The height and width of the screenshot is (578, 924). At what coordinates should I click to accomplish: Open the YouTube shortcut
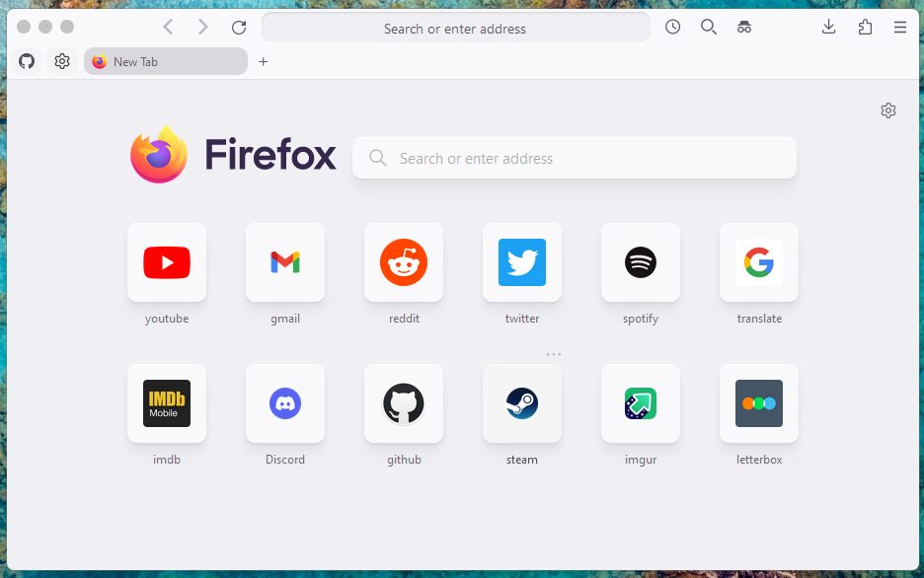coord(166,262)
